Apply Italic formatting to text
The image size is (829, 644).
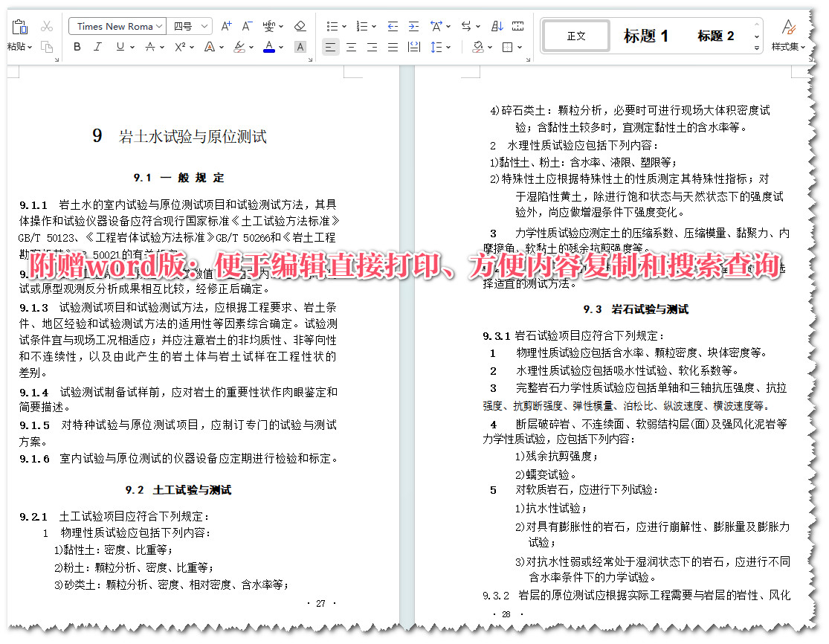point(97,46)
